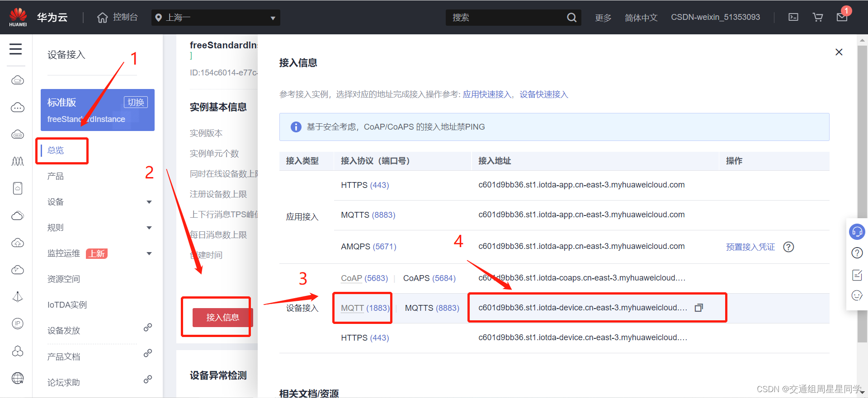The height and width of the screenshot is (398, 868).
Task: Click the first cloud service sidebar icon
Action: tap(18, 80)
